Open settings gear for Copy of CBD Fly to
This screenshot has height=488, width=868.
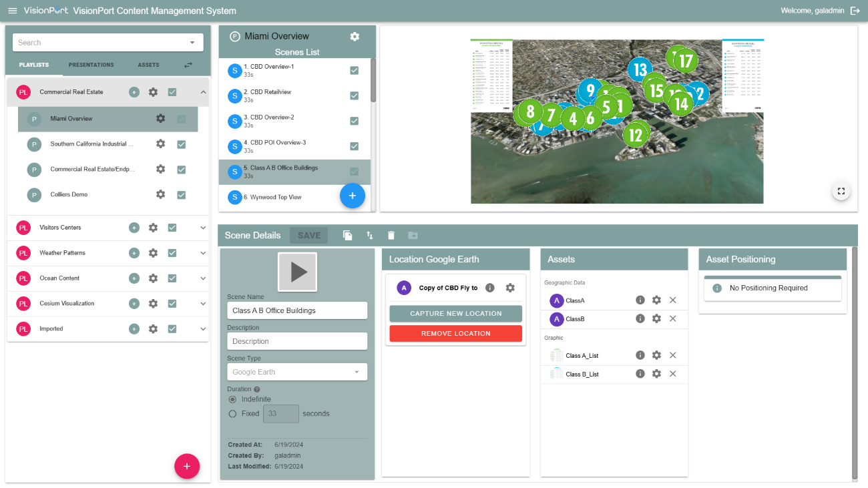click(510, 288)
